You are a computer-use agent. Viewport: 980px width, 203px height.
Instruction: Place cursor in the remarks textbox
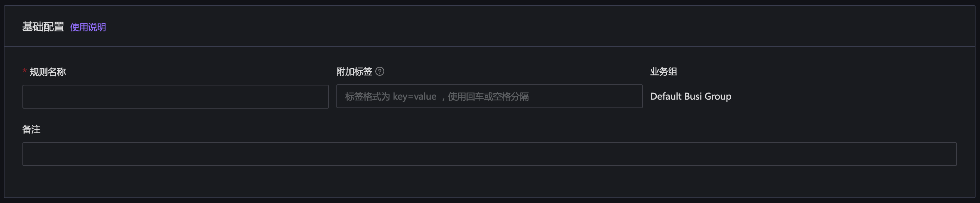coord(489,154)
